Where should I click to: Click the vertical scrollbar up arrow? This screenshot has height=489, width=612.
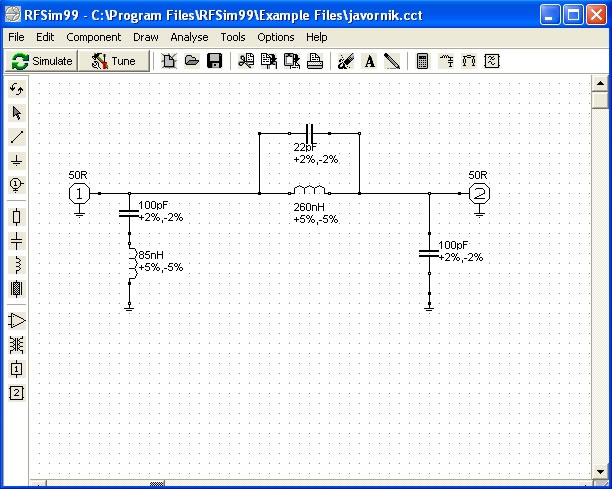[x=600, y=85]
